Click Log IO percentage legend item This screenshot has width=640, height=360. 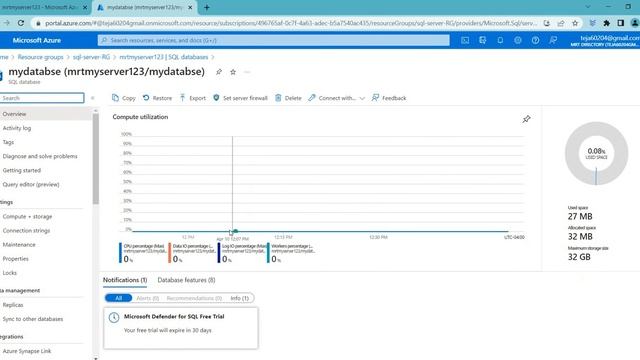tap(242, 253)
